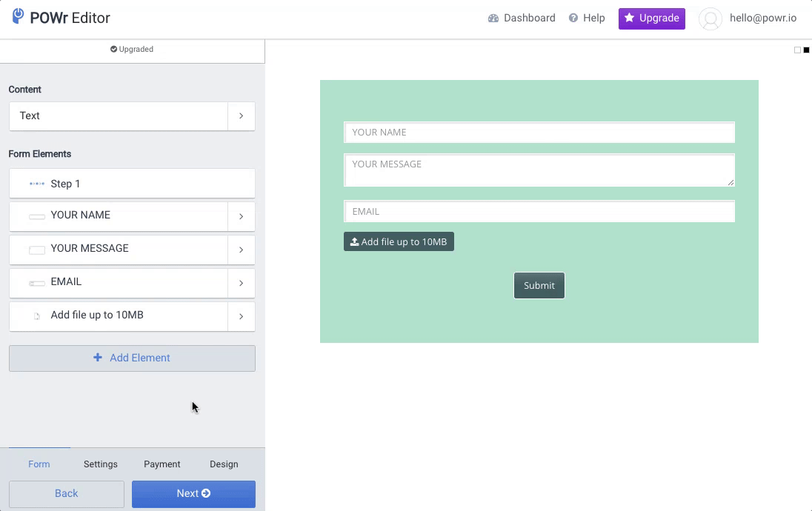
Task: Click the upload icon in preview button
Action: [x=355, y=241]
